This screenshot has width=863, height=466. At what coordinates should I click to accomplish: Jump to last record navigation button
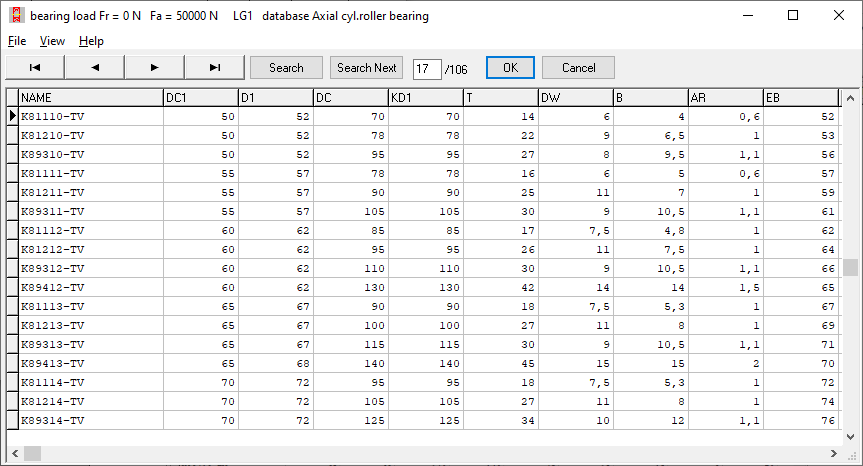coord(214,68)
